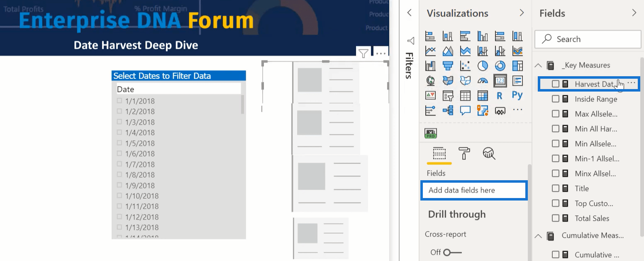644x261 pixels.
Task: Select the Matrix visualization icon
Action: point(483,96)
